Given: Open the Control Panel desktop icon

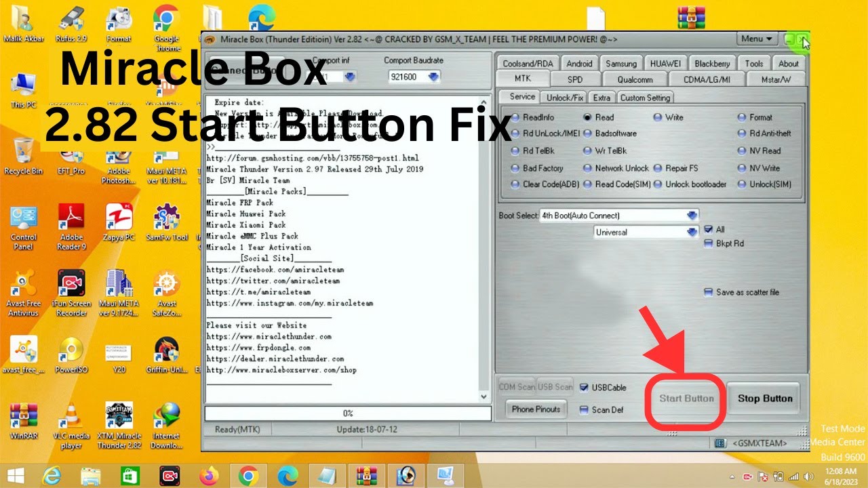Looking at the screenshot, I should pyautogui.click(x=24, y=227).
